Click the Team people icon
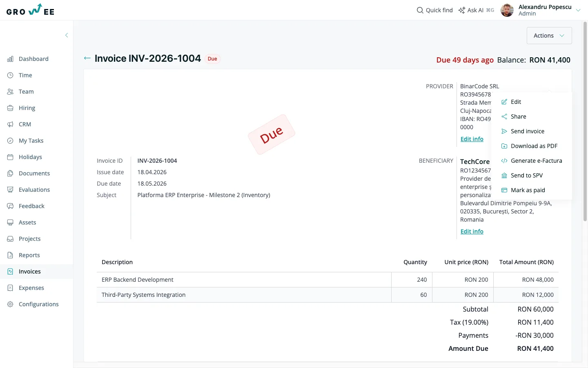The height and width of the screenshot is (368, 588). (10, 92)
